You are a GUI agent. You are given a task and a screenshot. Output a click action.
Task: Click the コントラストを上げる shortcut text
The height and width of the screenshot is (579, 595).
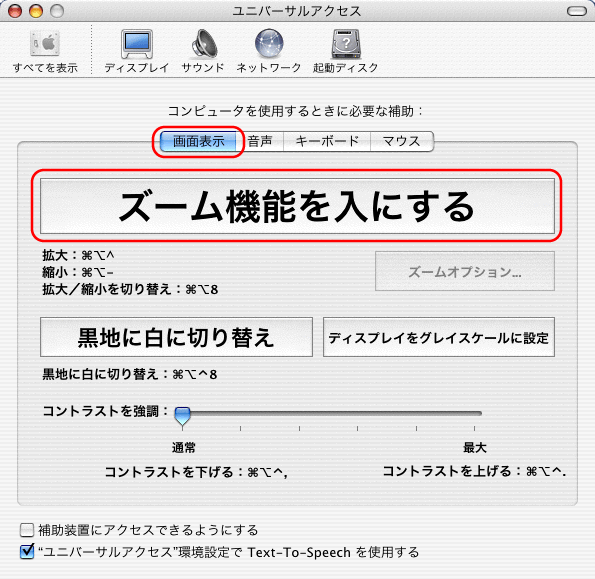474,471
